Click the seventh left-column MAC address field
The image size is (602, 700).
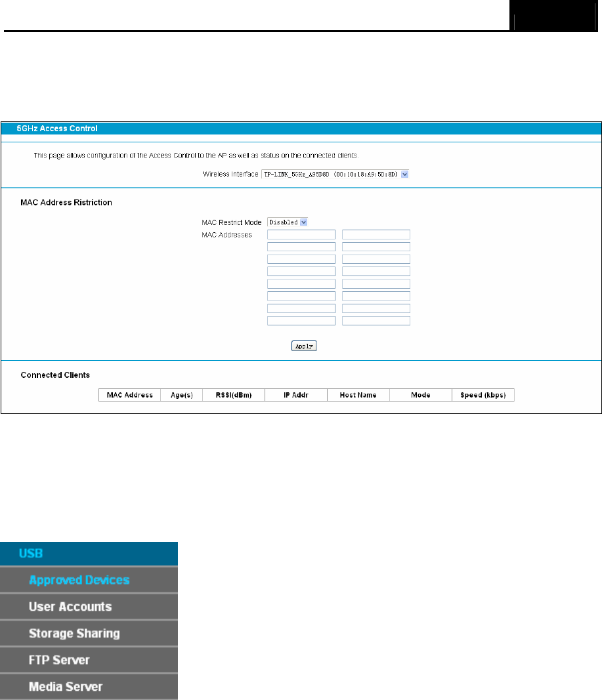point(301,308)
